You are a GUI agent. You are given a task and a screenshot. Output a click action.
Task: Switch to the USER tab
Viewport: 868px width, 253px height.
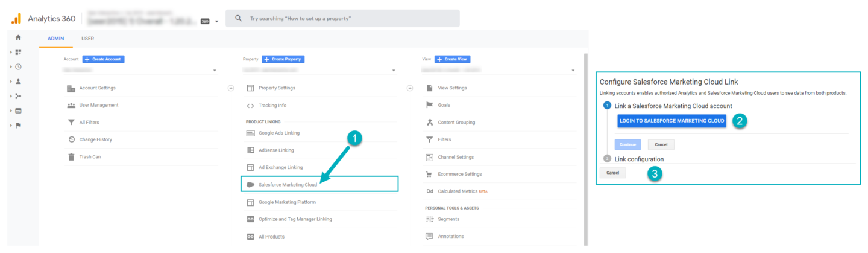click(x=87, y=39)
